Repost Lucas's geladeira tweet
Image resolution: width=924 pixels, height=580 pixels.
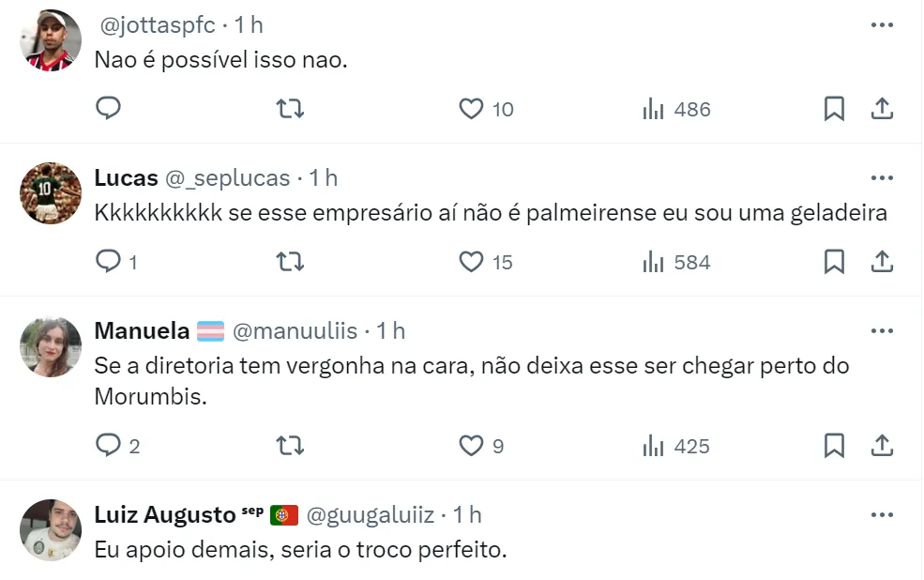click(291, 262)
